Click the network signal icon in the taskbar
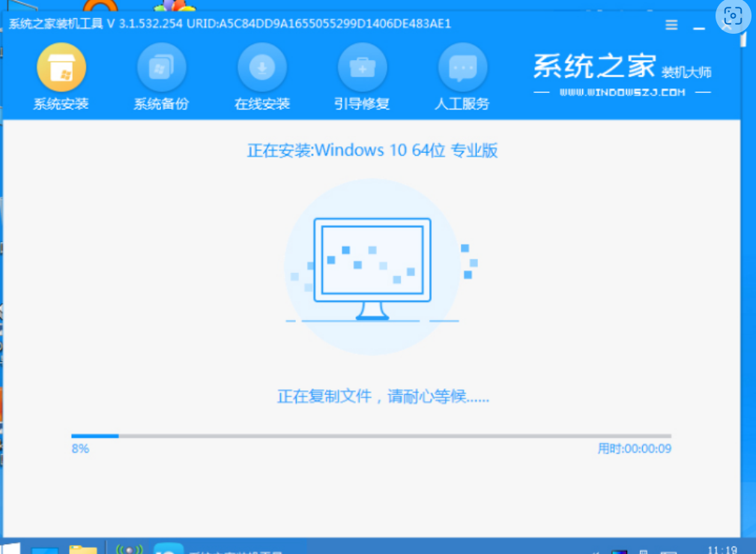Viewport: 756px width, 554px height. [x=129, y=550]
